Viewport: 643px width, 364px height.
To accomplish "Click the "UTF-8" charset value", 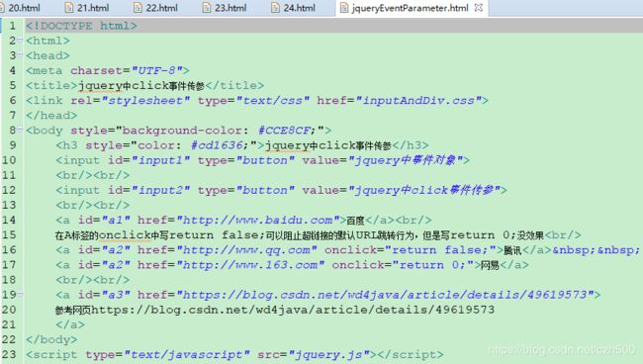I will (x=156, y=70).
